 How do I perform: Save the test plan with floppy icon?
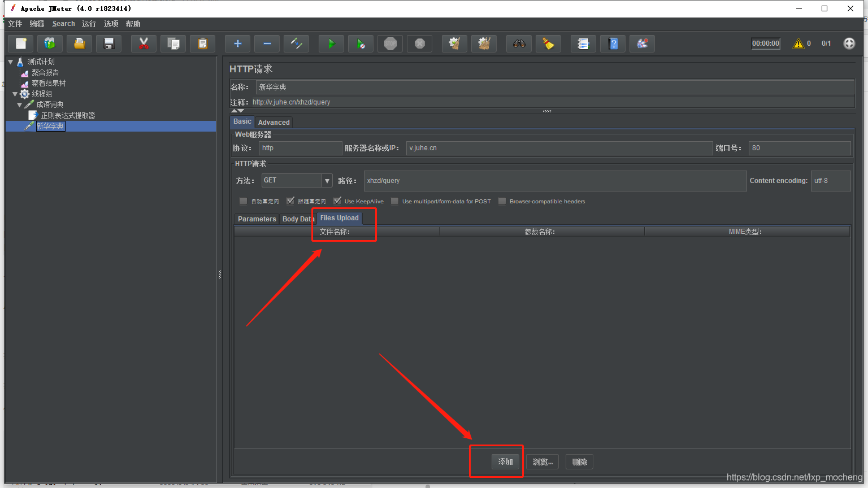pyautogui.click(x=109, y=43)
